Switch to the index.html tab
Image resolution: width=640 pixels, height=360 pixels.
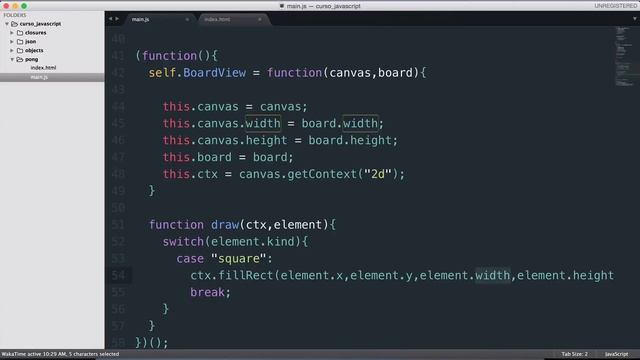(217, 20)
